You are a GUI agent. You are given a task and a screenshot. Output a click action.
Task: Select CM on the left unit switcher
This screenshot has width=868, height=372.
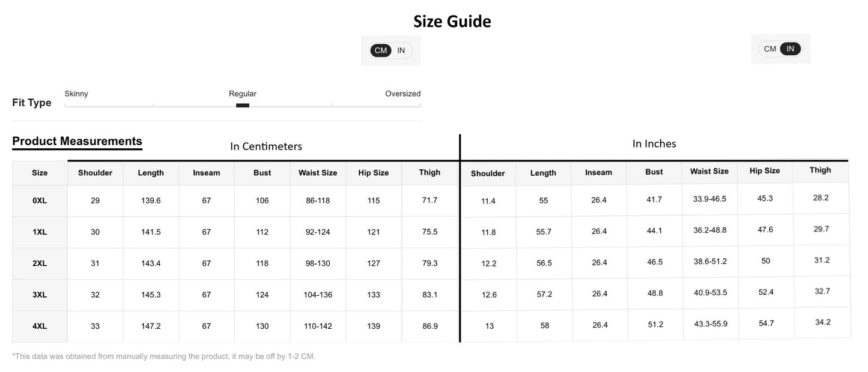pos(380,50)
